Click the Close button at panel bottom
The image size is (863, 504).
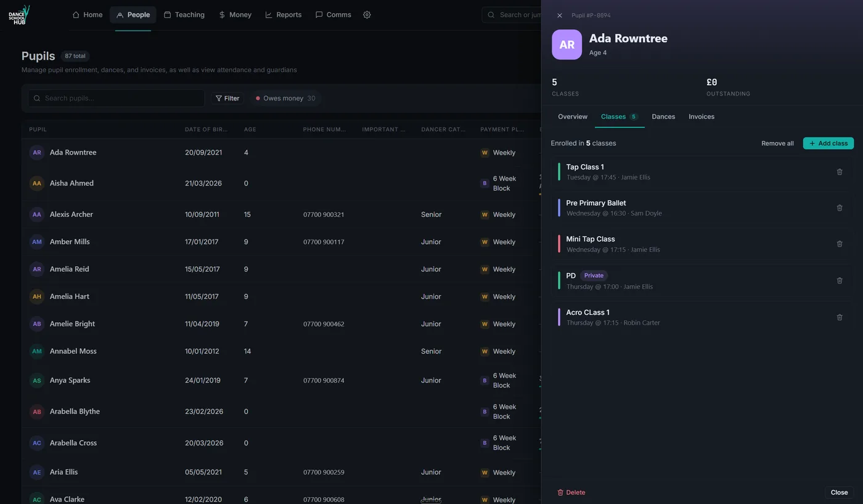click(839, 492)
